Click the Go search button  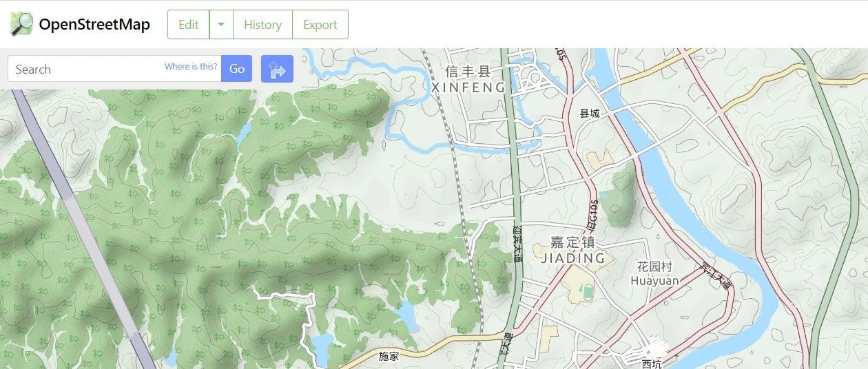(237, 69)
